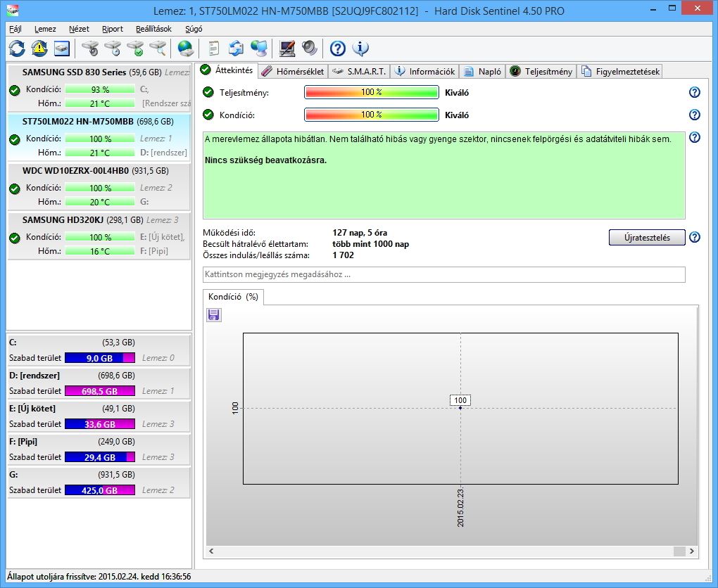Image resolution: width=718 pixels, height=588 pixels.
Task: Click the app icon in the title bar
Action: 13,9
